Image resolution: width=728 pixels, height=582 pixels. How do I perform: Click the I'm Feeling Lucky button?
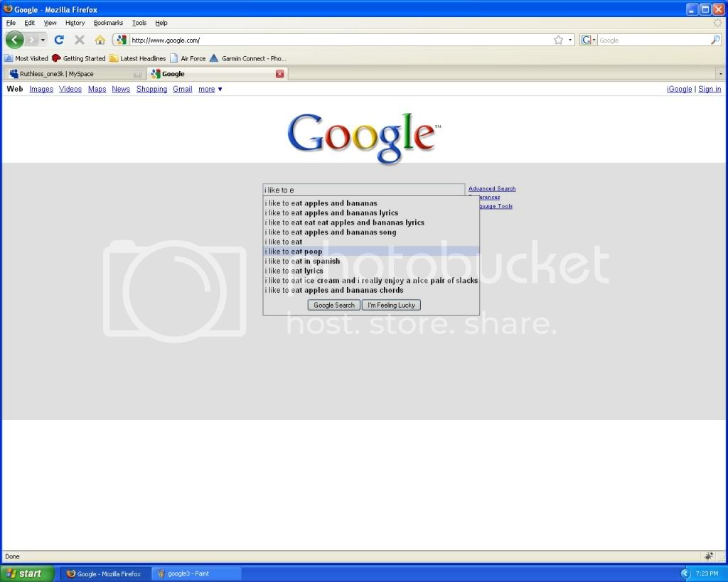click(392, 305)
